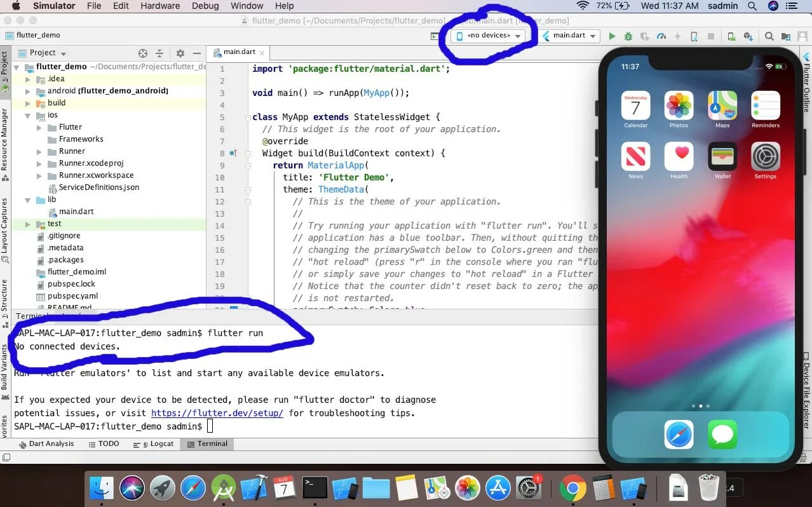
Task: Open Project panel gear settings
Action: (x=180, y=53)
